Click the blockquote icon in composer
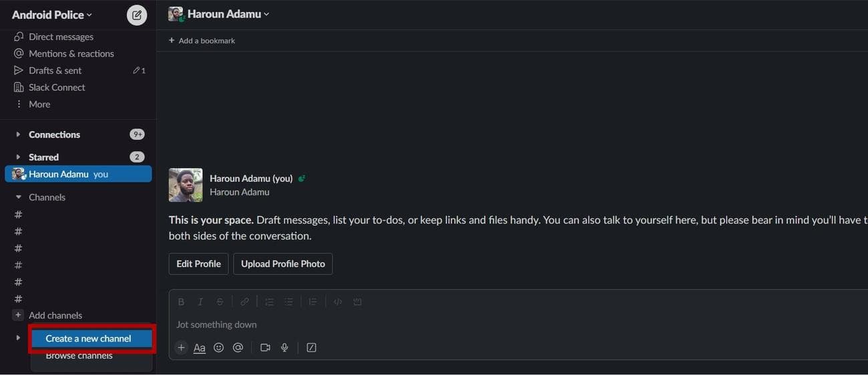Screen dimensions: 868x375 coord(312,301)
